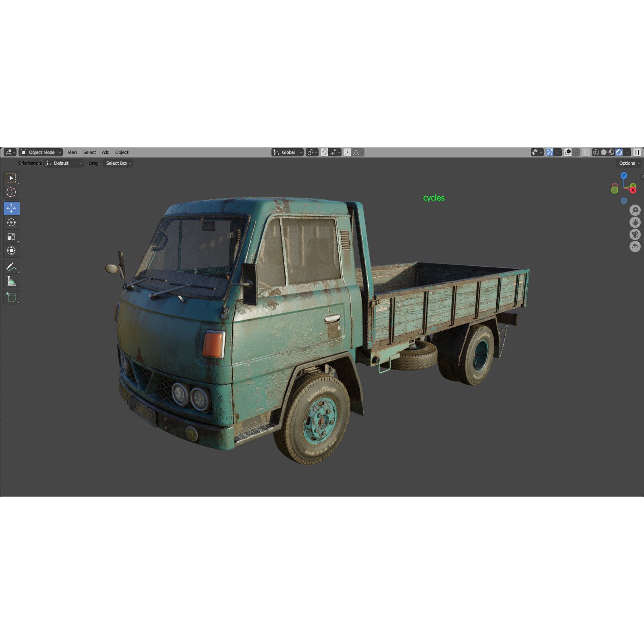Click the blue Z axis on gizmo
The width and height of the screenshot is (644, 644).
[623, 176]
